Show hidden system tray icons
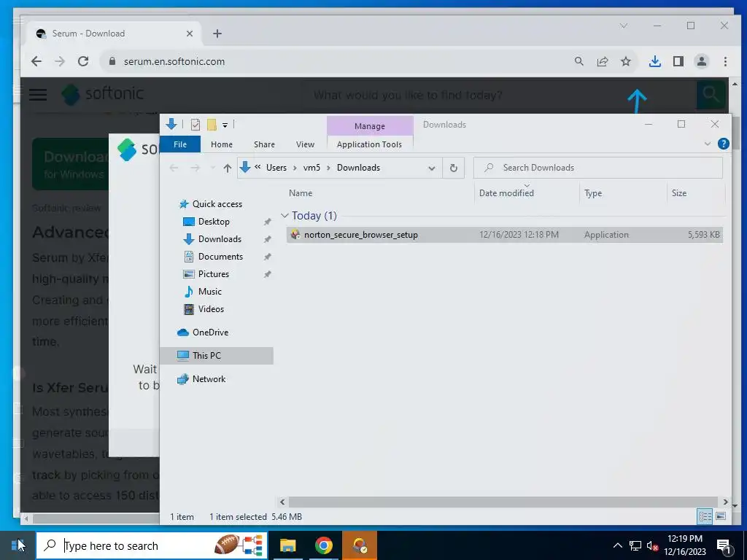This screenshot has height=560, width=747. (617, 545)
